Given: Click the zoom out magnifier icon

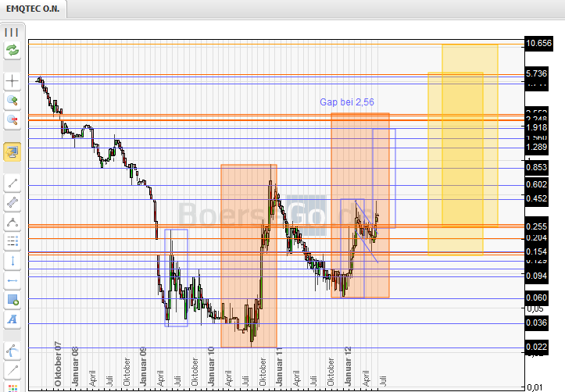Looking at the screenshot, I should coord(13,120).
